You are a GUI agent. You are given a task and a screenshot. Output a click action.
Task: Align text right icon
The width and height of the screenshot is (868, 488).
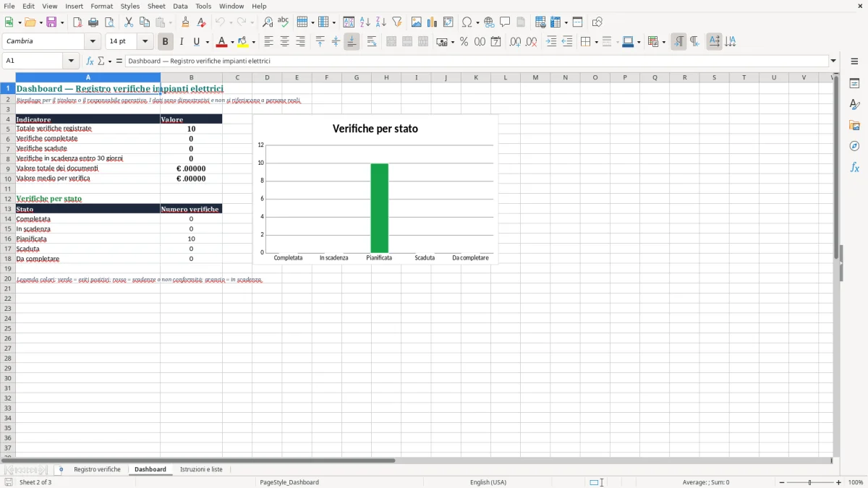301,42
